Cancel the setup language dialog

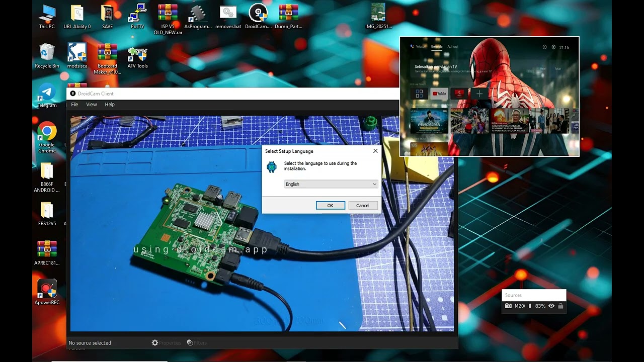click(363, 205)
